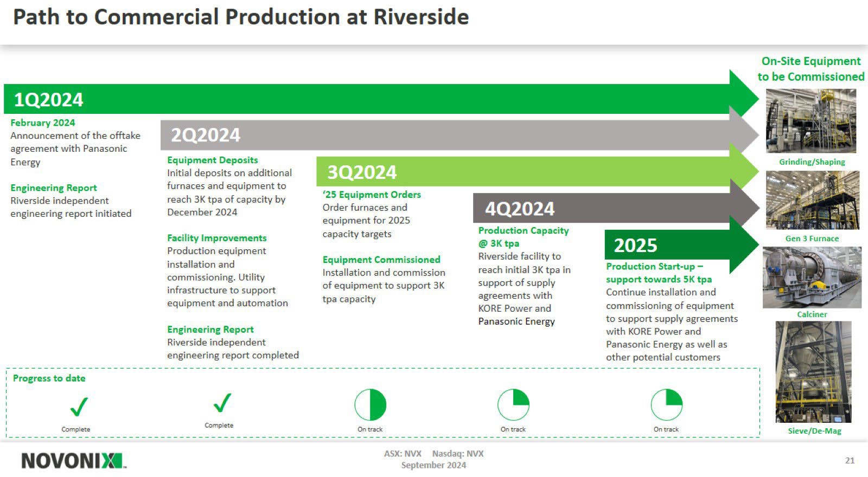Image resolution: width=868 pixels, height=477 pixels.
Task: Select the 3Q2024 arrow label
Action: pos(362,172)
